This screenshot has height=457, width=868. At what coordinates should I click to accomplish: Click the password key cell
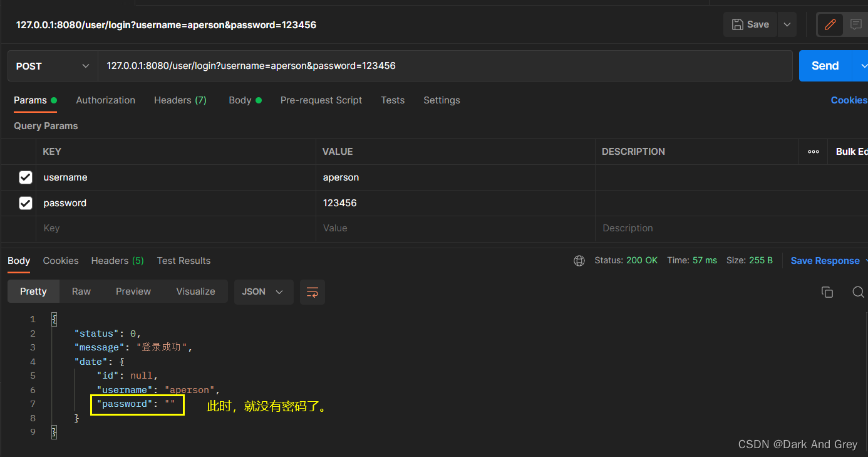176,203
